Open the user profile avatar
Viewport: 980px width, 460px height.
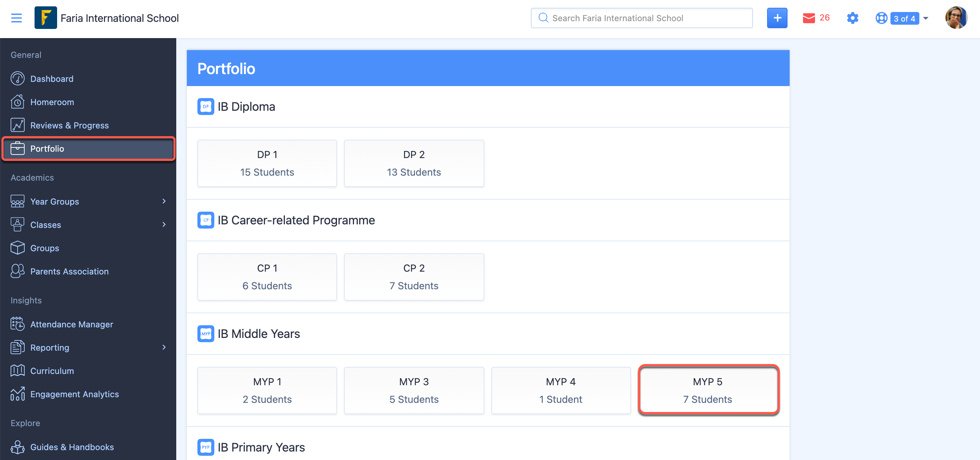pyautogui.click(x=956, y=18)
